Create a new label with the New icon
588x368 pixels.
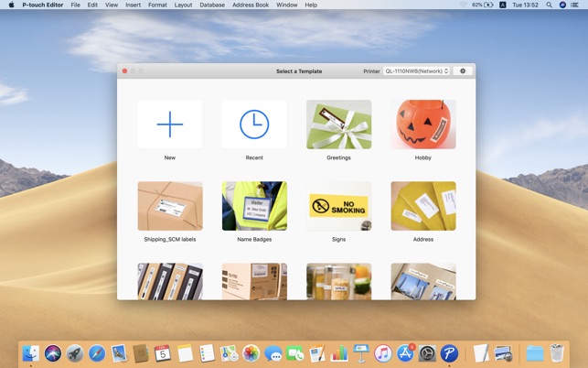click(x=170, y=124)
